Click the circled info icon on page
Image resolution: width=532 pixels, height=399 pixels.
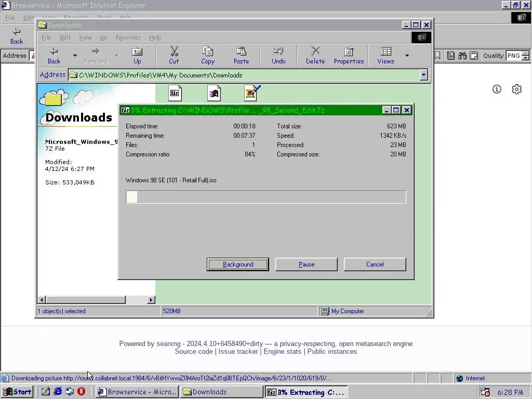(x=497, y=89)
